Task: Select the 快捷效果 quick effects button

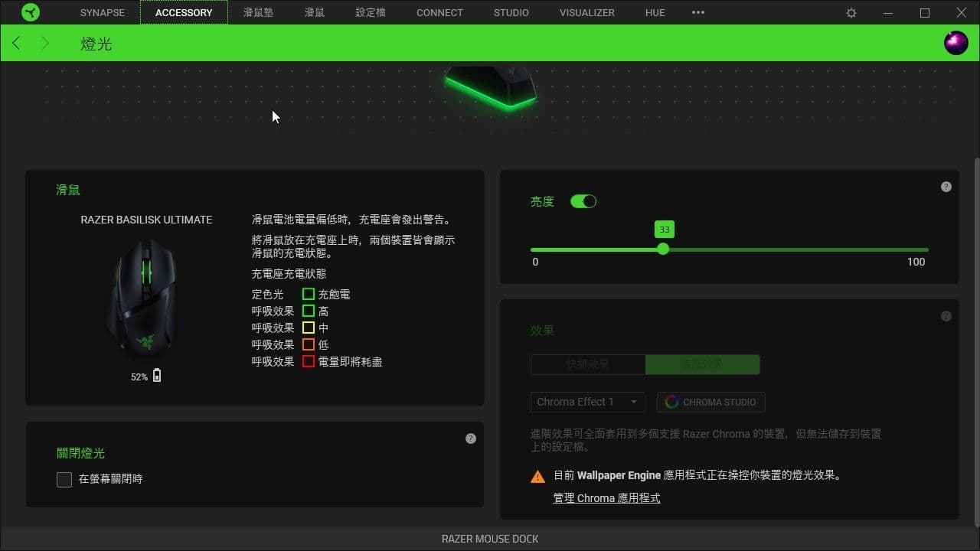Action: 588,364
